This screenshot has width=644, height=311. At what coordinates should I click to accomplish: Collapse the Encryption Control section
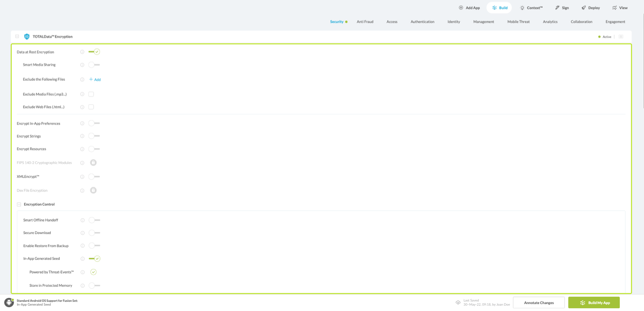coord(19,205)
